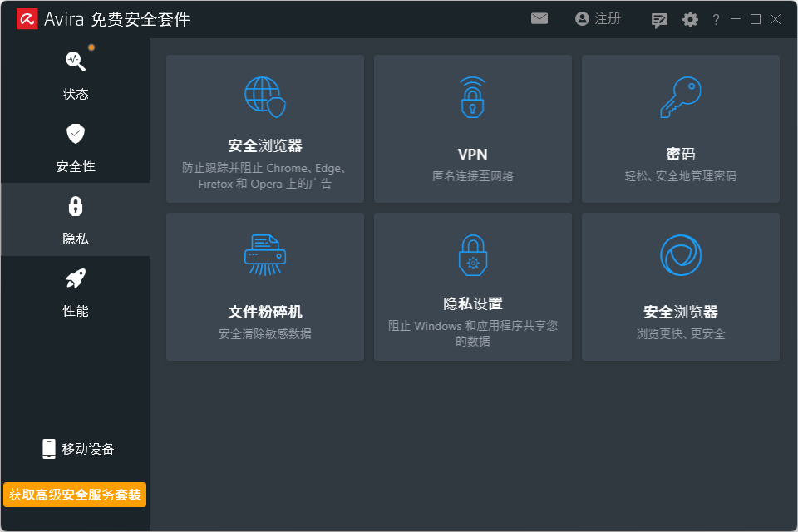Click 获取高级安全服务套装 upgrade button
This screenshot has width=798, height=532.
[75, 495]
